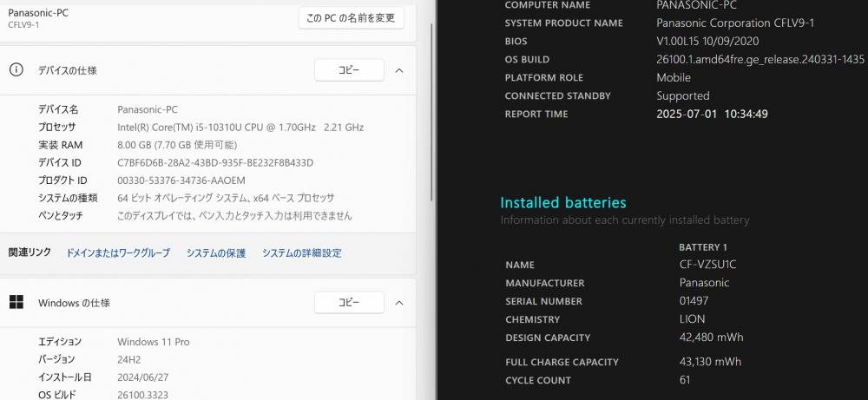Click the Installed batteries heading

click(563, 202)
